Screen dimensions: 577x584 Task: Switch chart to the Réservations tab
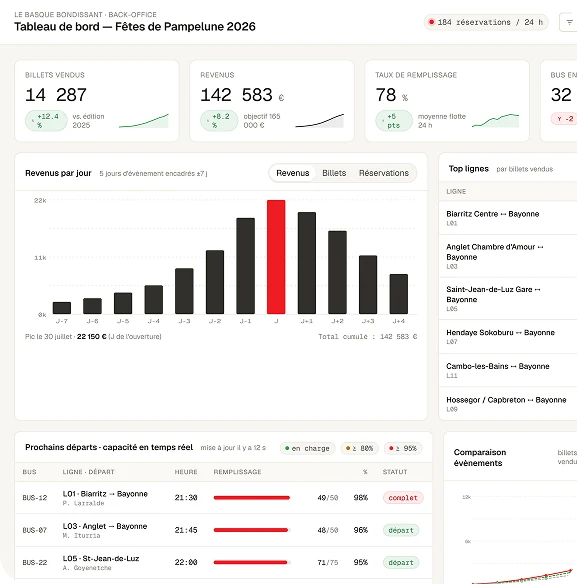[384, 173]
